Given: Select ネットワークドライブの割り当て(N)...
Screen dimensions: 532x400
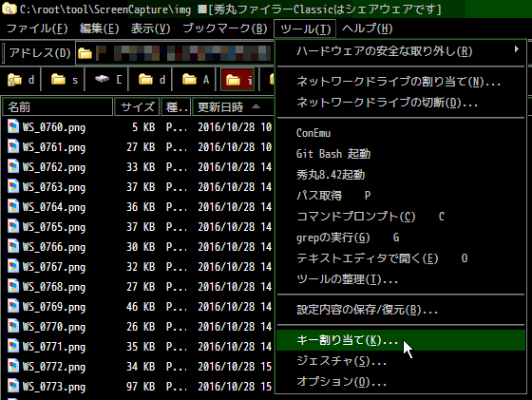Looking at the screenshot, I should (x=401, y=82).
